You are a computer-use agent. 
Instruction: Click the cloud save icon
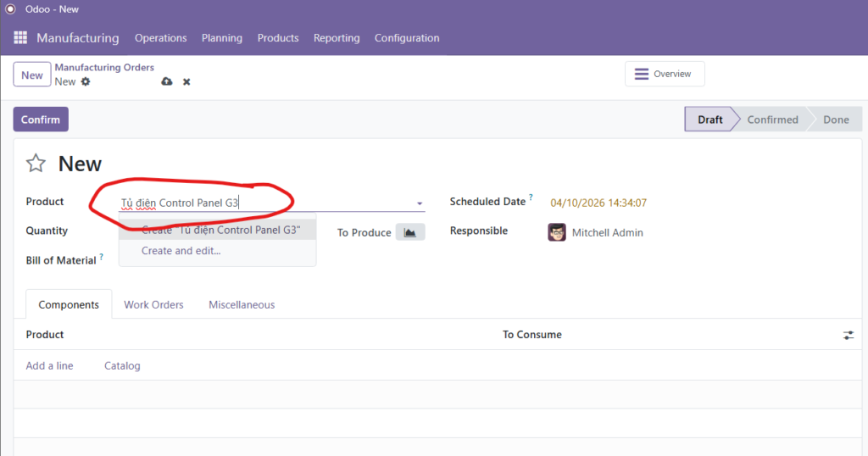(167, 81)
